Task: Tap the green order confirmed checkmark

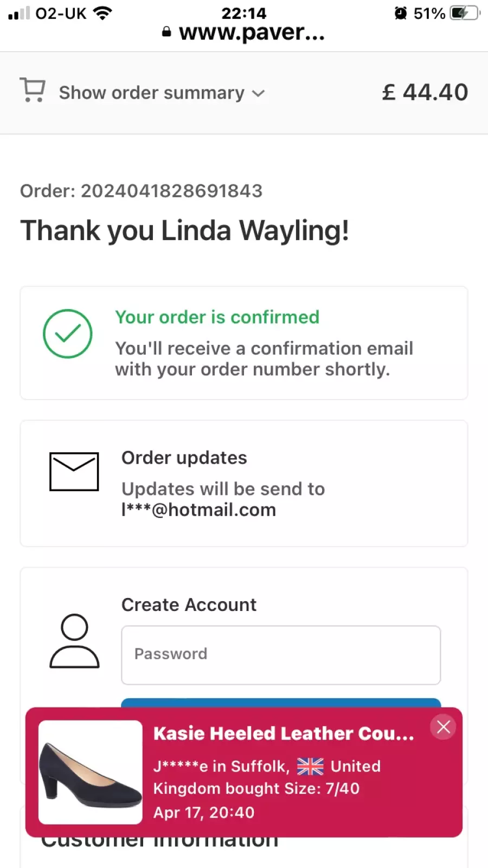Action: coord(68,333)
